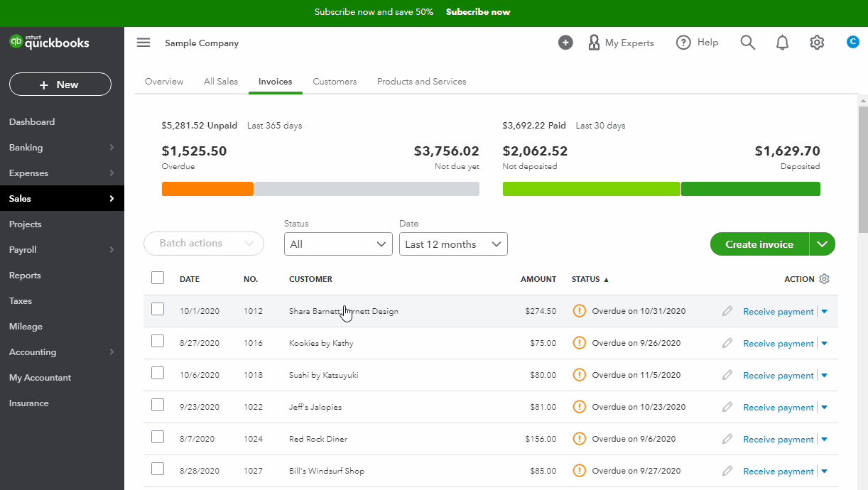Screen dimensions: 868x490
Task: Click Subscribe now in banner
Action: pos(478,12)
